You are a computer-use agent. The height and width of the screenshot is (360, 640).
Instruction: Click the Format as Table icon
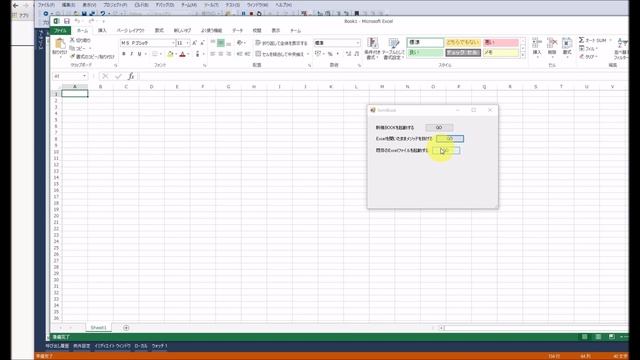pos(393,43)
